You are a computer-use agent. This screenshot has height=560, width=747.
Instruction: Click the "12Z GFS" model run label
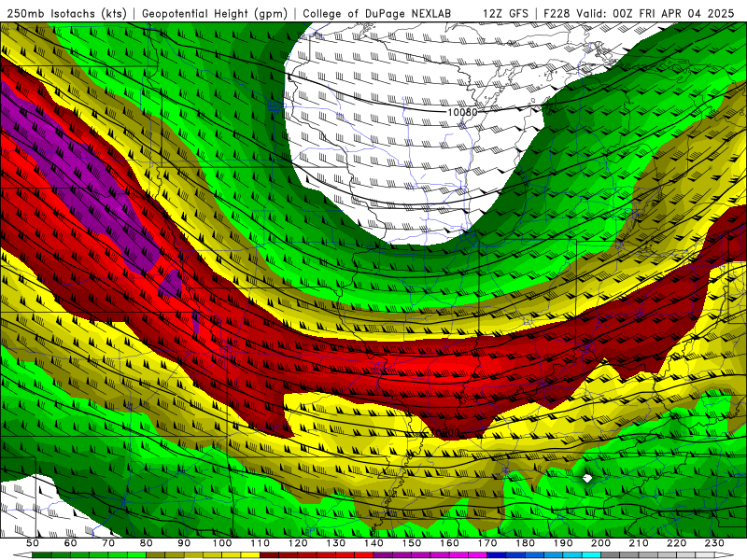point(505,13)
